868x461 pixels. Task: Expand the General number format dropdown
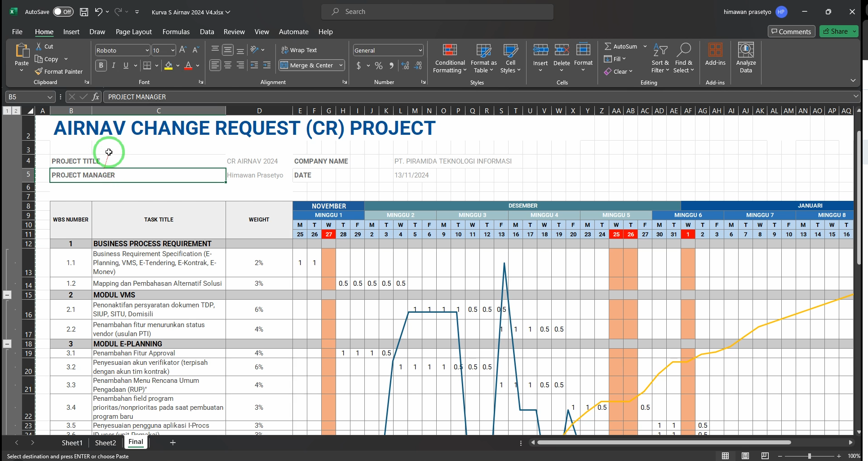coord(420,50)
